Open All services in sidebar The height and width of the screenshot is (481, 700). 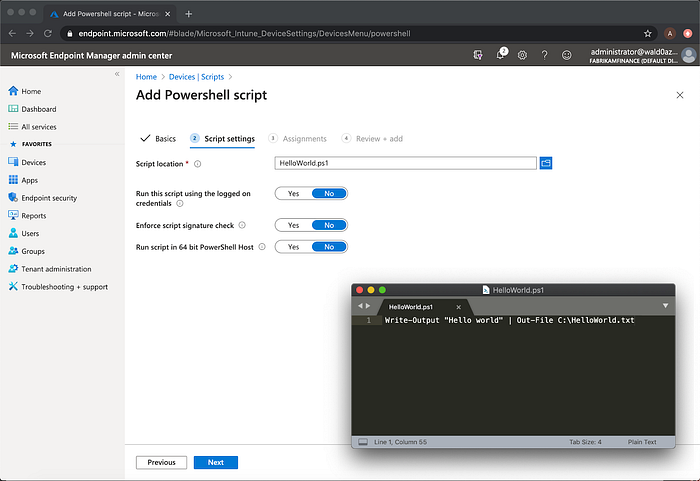(x=32, y=127)
